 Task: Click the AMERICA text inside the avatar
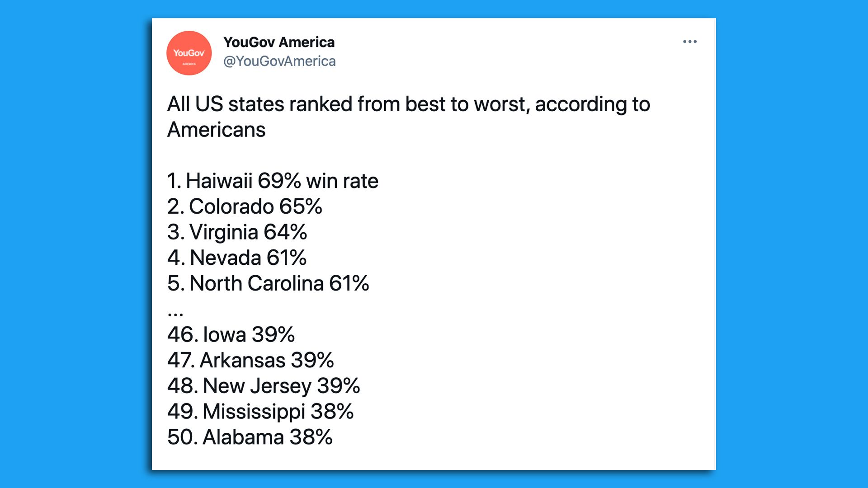coord(189,63)
